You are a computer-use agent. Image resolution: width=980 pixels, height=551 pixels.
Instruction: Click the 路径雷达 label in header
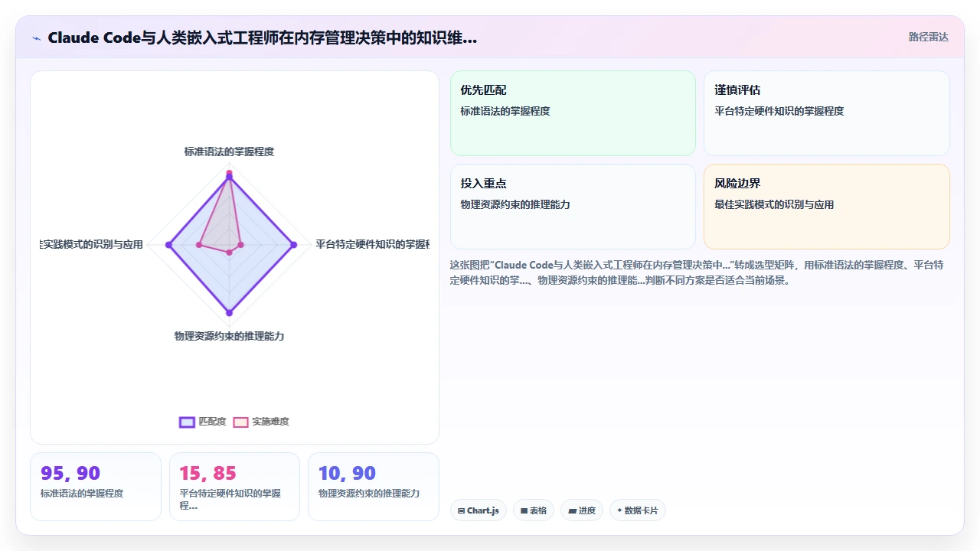point(928,37)
